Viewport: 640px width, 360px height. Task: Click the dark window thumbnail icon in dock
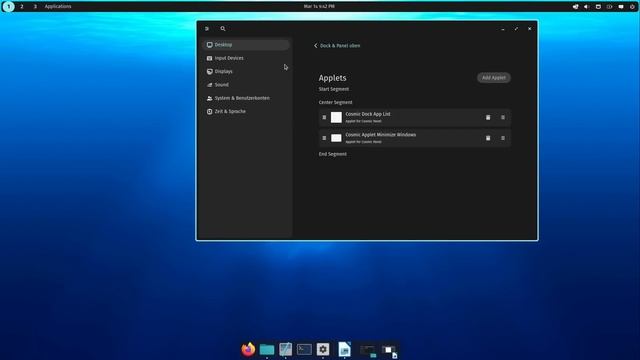[368, 350]
